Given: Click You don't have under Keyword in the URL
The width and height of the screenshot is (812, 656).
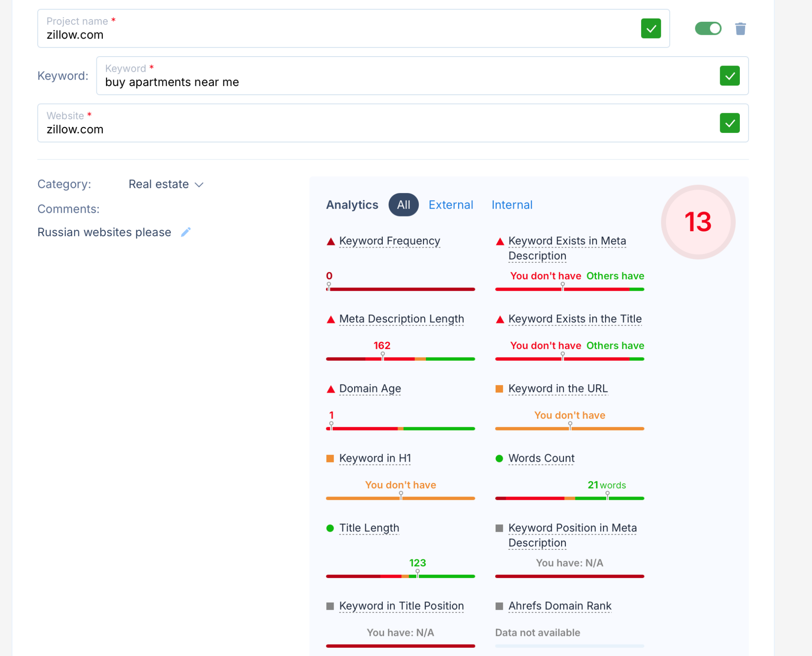Looking at the screenshot, I should point(569,415).
